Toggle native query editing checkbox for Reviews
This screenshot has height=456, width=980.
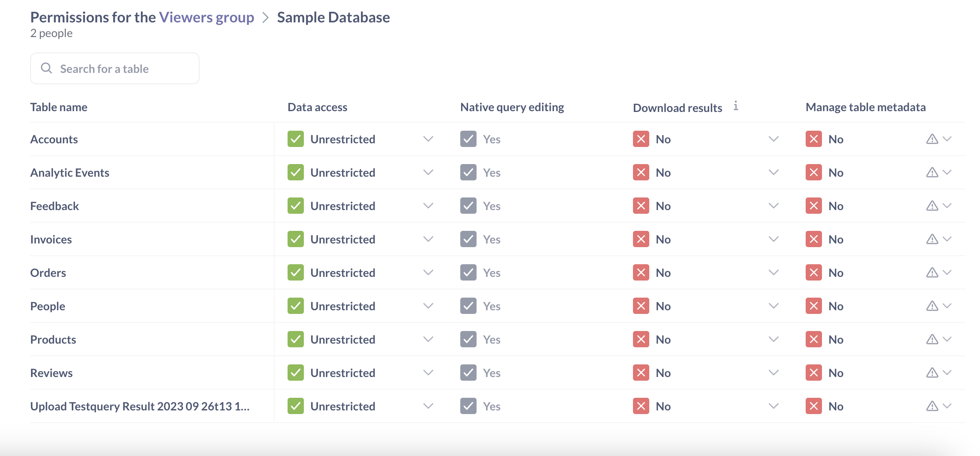click(468, 373)
